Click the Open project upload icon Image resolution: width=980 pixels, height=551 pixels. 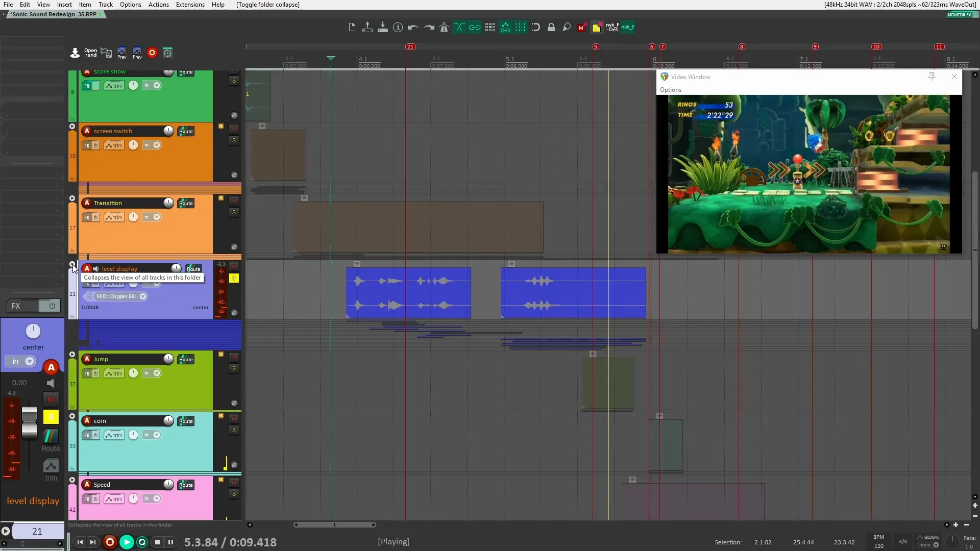click(x=367, y=28)
